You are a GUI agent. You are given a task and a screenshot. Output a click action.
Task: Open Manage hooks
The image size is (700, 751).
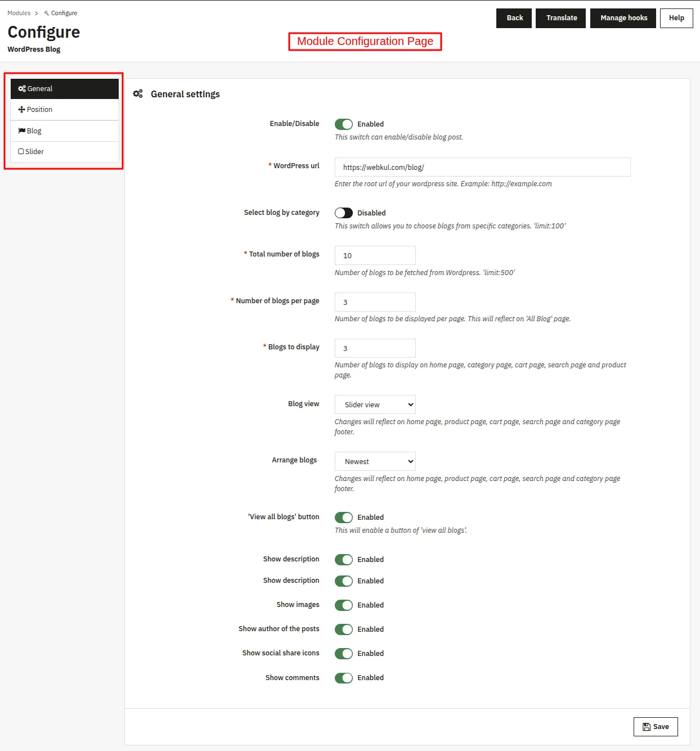tap(623, 18)
